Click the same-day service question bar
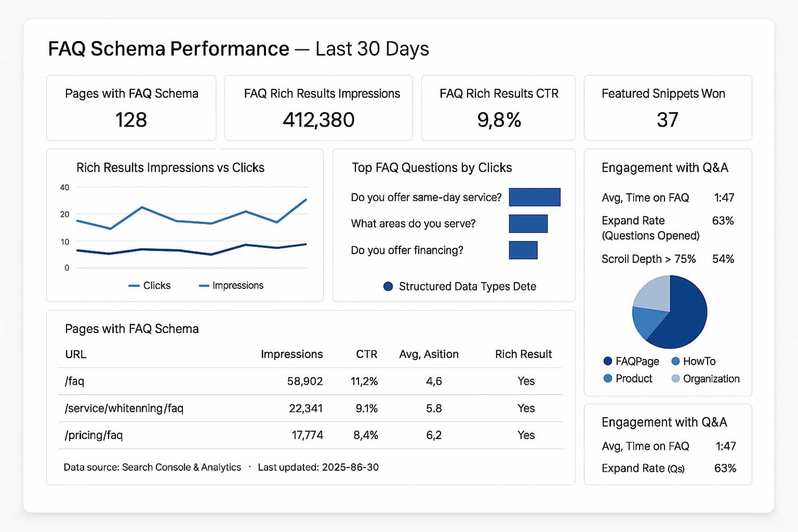This screenshot has width=798, height=532. click(x=534, y=197)
